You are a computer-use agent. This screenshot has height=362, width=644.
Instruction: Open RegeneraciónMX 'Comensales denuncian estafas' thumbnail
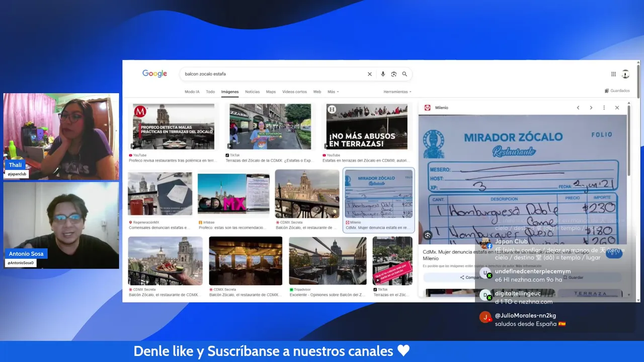click(160, 194)
